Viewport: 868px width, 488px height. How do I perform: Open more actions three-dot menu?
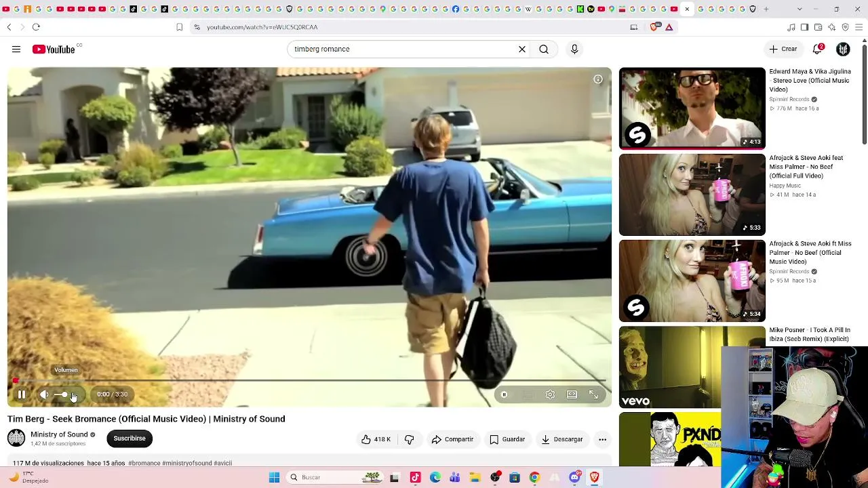602,439
